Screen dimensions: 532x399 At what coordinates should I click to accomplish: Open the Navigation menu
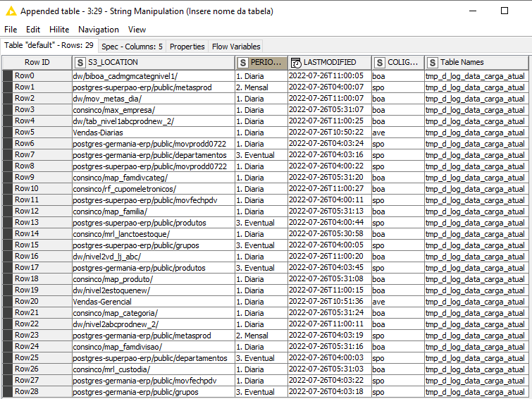99,30
